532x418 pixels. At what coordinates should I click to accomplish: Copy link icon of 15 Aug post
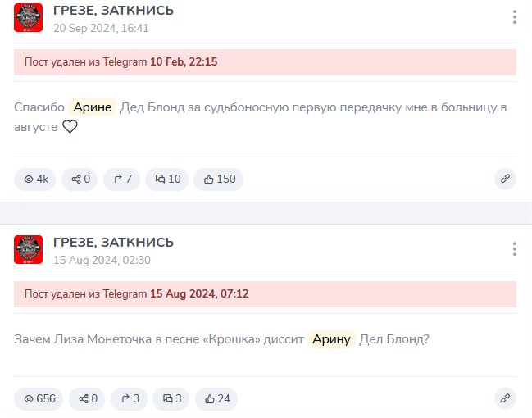pyautogui.click(x=505, y=398)
